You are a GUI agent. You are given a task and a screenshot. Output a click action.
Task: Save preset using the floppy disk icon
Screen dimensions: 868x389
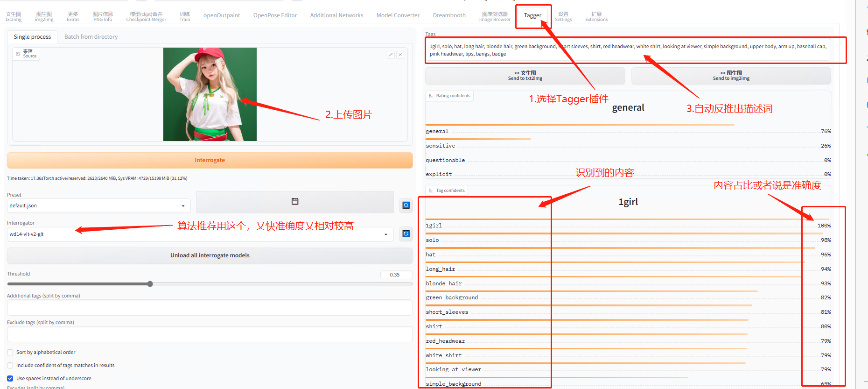pos(295,202)
